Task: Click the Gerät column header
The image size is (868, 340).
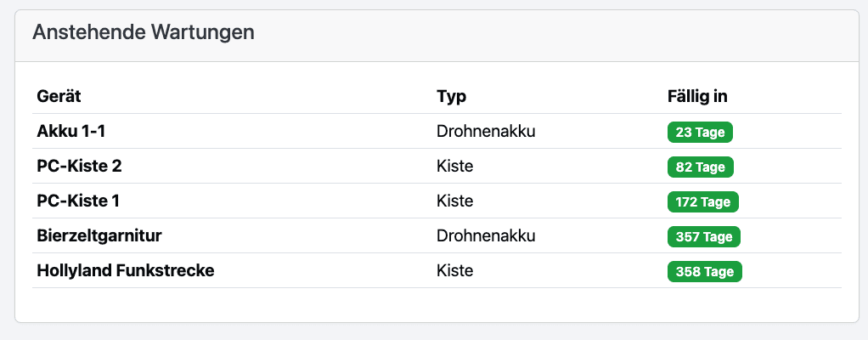Action: pyautogui.click(x=59, y=96)
